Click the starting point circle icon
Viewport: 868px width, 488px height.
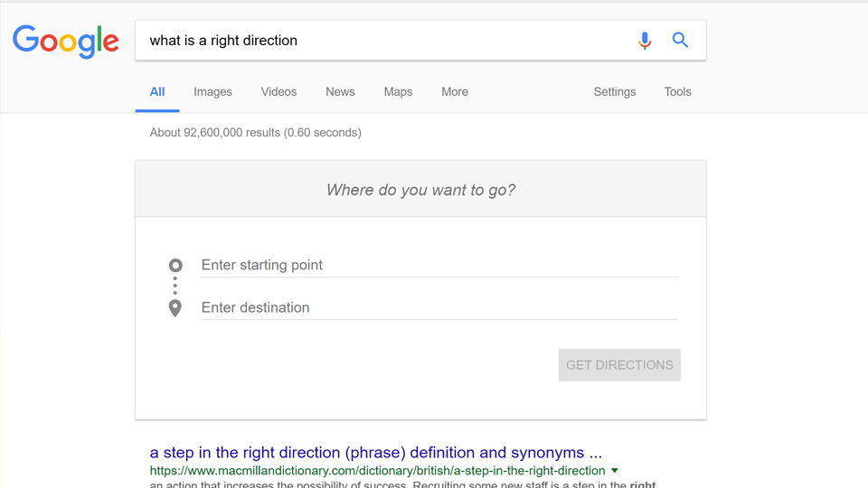175,265
